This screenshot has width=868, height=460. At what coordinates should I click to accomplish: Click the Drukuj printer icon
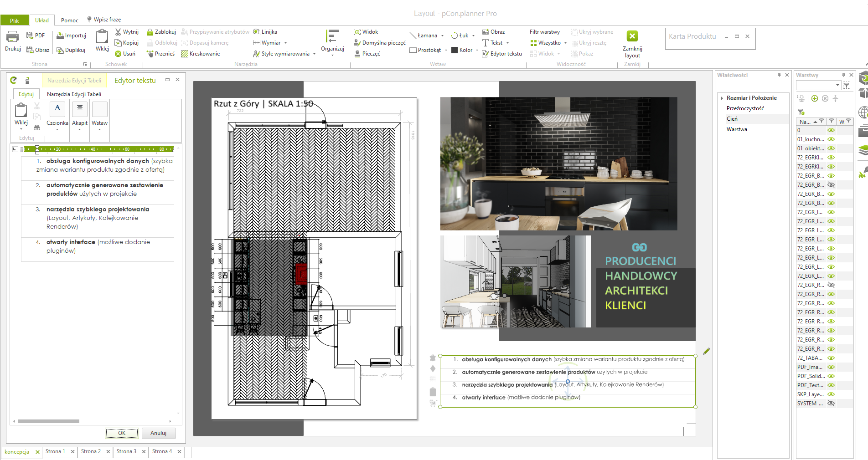click(x=13, y=36)
